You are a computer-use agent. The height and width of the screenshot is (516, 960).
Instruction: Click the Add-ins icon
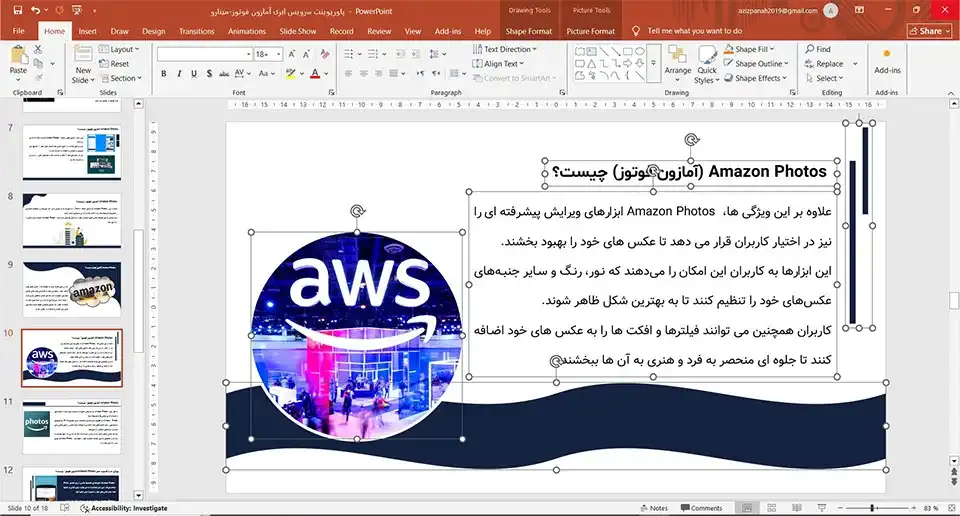887,55
